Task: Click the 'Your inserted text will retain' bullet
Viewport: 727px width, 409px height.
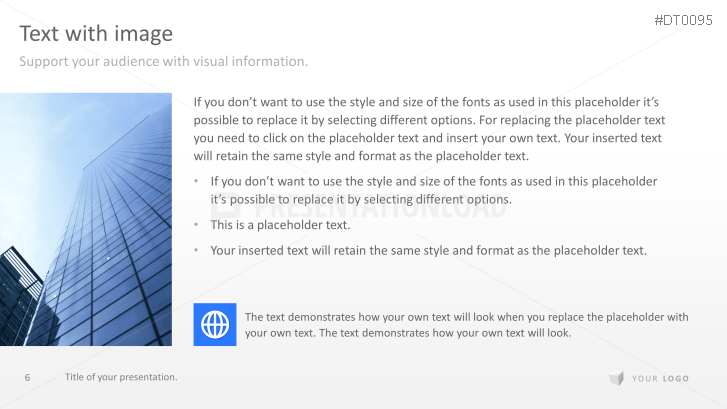Action: (x=428, y=250)
